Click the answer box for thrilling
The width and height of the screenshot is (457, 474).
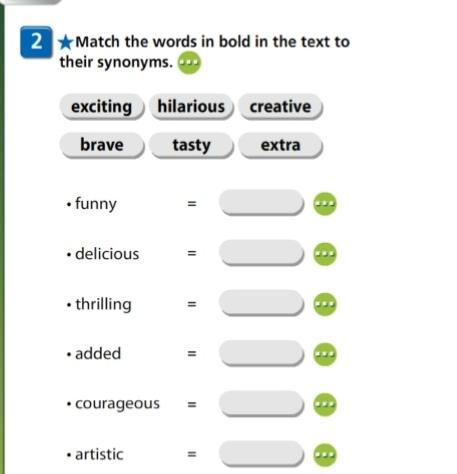[261, 303]
